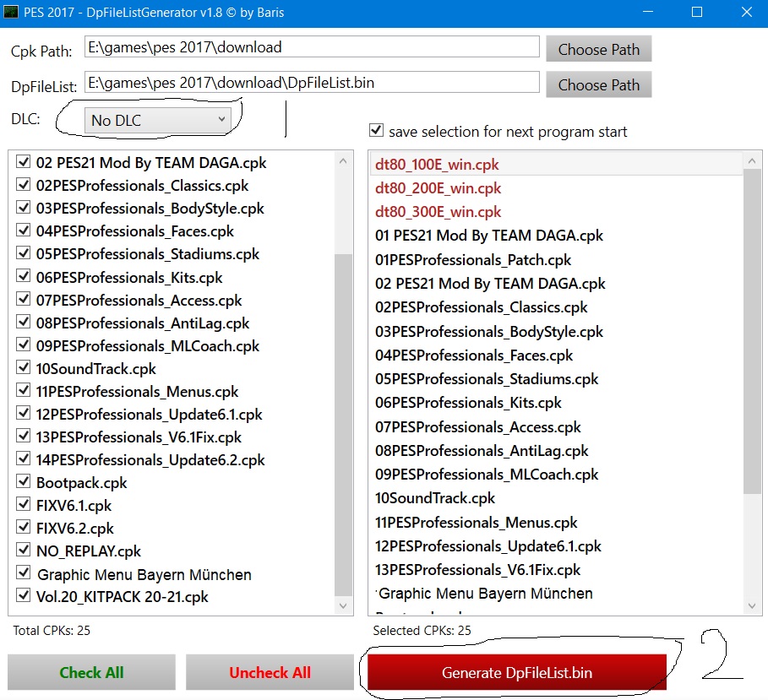Toggle 06PESProfessionals_Kits.cpk checkbox

coord(23,276)
